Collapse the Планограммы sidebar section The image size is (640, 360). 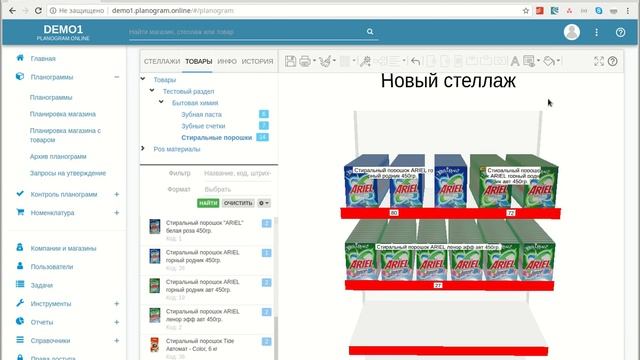(x=116, y=77)
